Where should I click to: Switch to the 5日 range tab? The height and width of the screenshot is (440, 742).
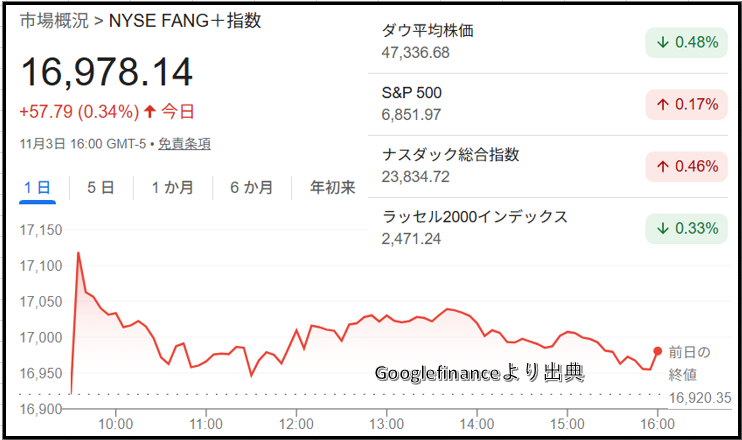click(x=100, y=187)
